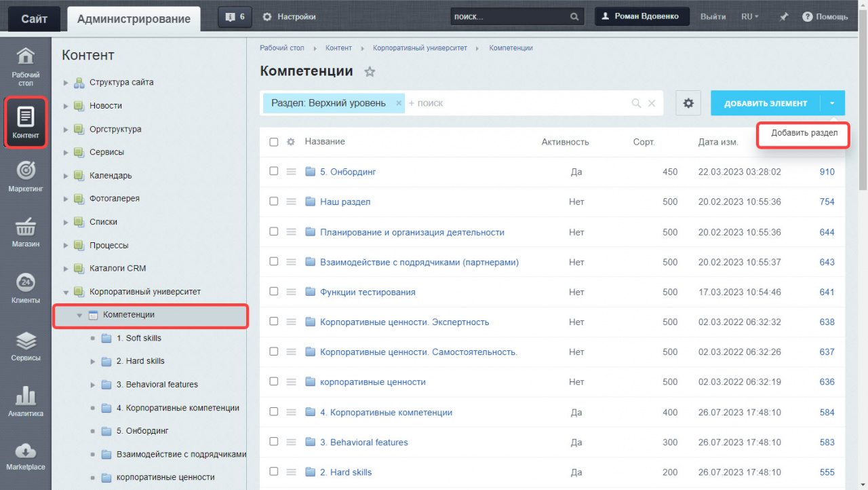Open the Функции тестирования section link
The image size is (868, 490).
click(x=368, y=292)
